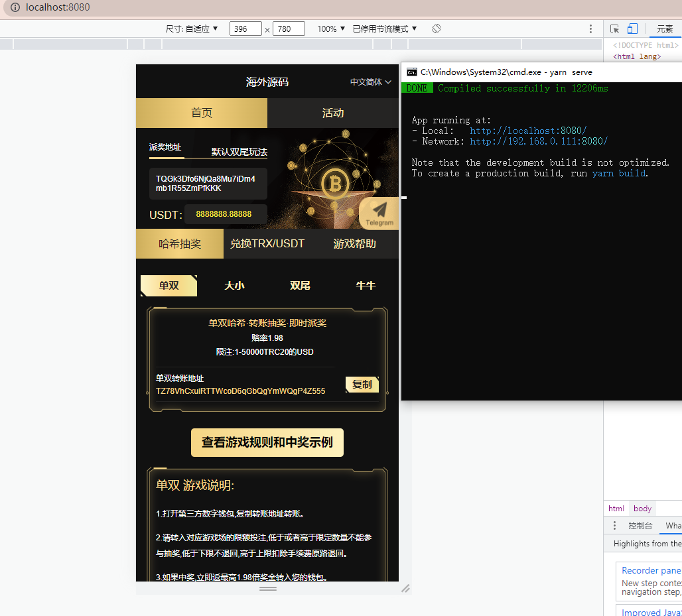Open device toolbar three-dot options menu
This screenshot has height=616, width=682.
coord(590,29)
